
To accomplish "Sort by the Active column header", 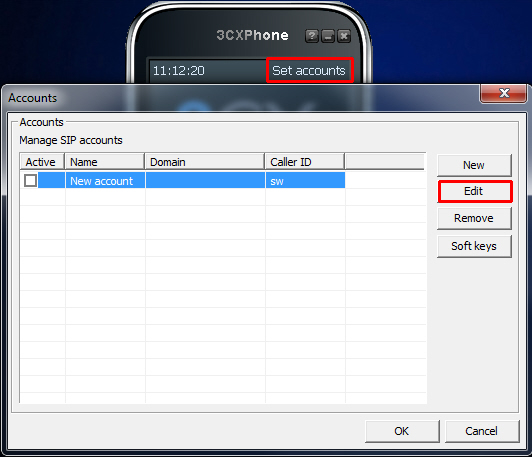I will click(x=42, y=161).
